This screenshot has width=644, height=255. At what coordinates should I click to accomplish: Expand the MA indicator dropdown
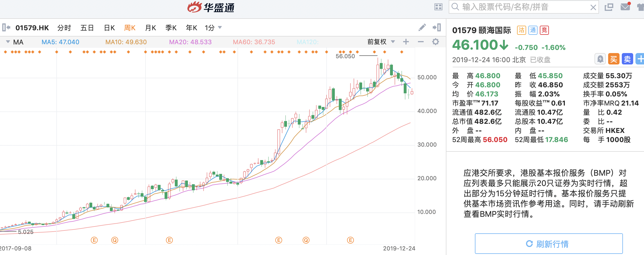[x=8, y=42]
